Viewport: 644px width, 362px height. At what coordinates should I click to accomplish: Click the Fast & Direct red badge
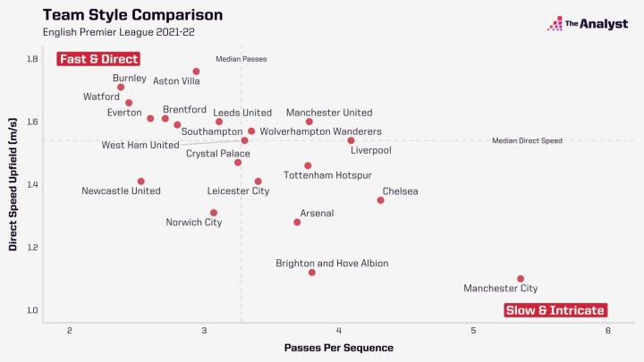pyautogui.click(x=99, y=59)
